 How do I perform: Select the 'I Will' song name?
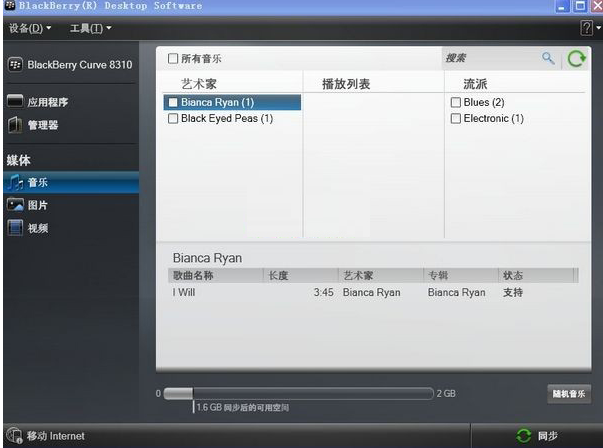pyautogui.click(x=184, y=292)
